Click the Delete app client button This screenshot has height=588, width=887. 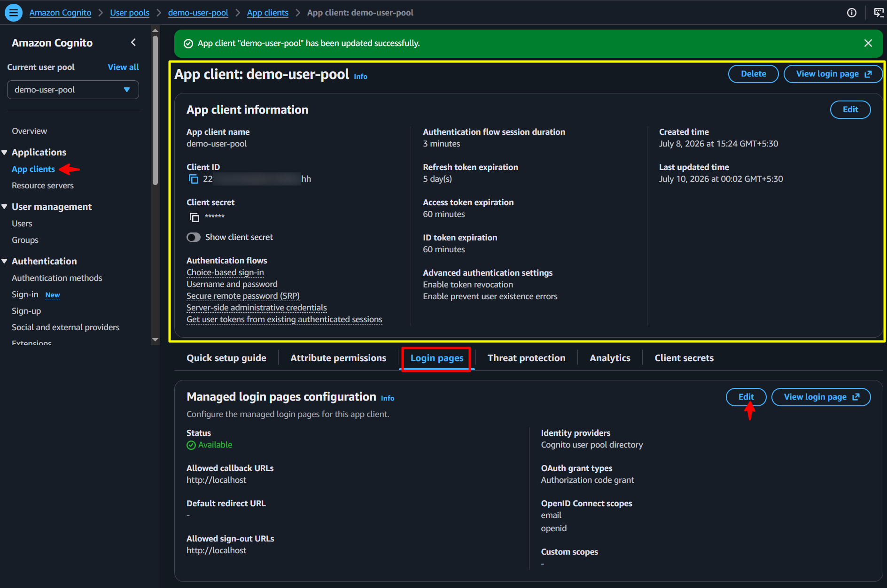[753, 74]
